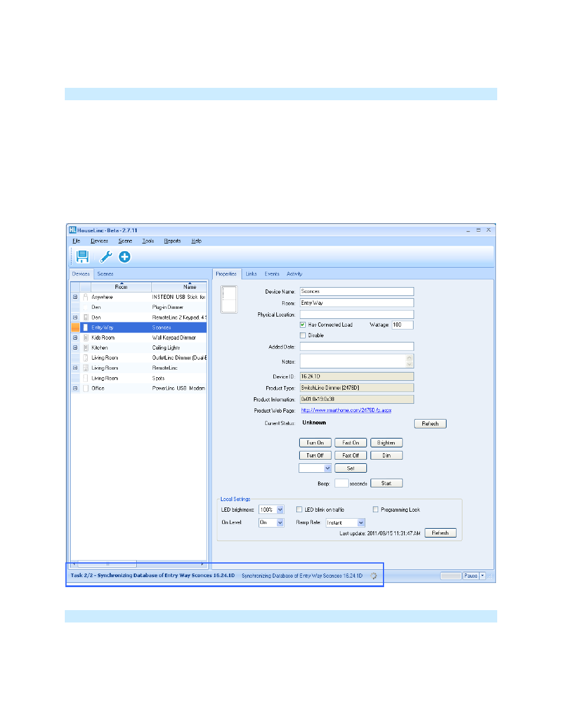Sort the device list by Room column

point(121,286)
